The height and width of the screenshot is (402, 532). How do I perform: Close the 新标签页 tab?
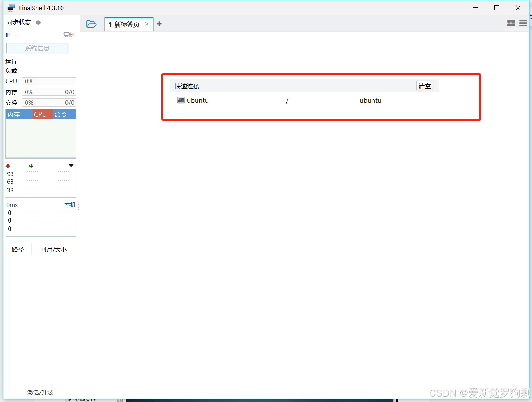147,24
